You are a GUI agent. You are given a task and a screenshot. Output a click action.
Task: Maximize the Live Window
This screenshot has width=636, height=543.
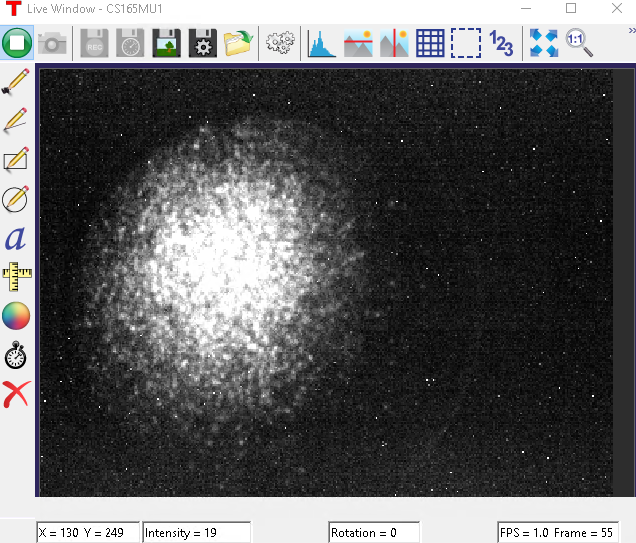tap(571, 8)
